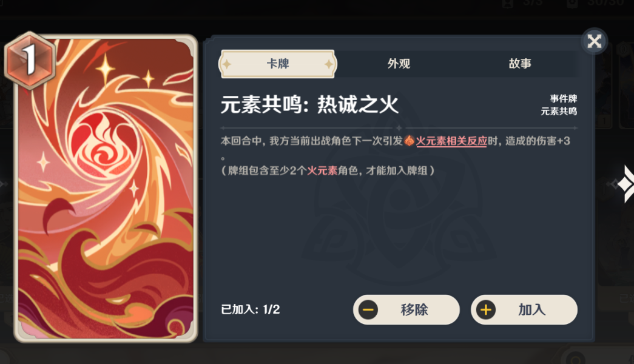Click the minus icon to remove a copy

[368, 310]
